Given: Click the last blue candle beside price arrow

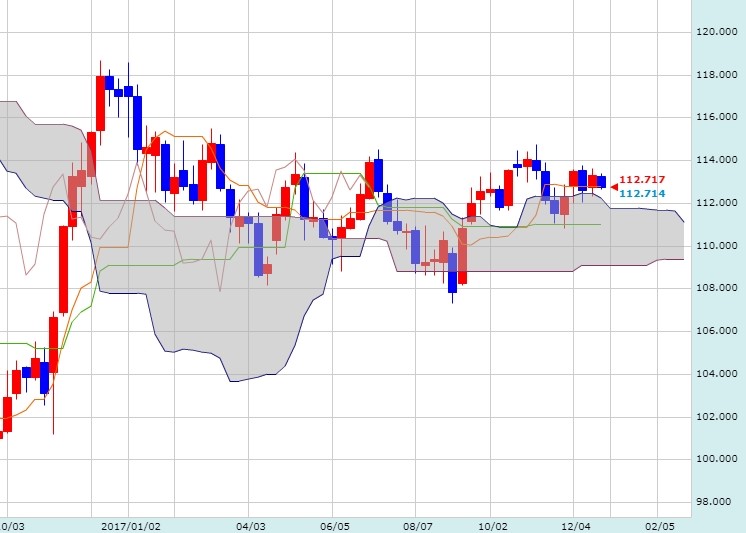Looking at the screenshot, I should 601,182.
